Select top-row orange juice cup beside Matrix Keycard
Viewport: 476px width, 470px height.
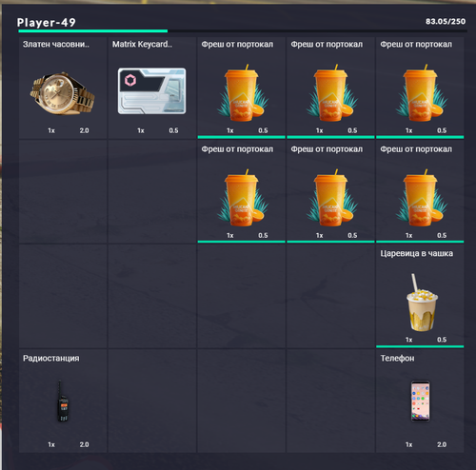(242, 93)
